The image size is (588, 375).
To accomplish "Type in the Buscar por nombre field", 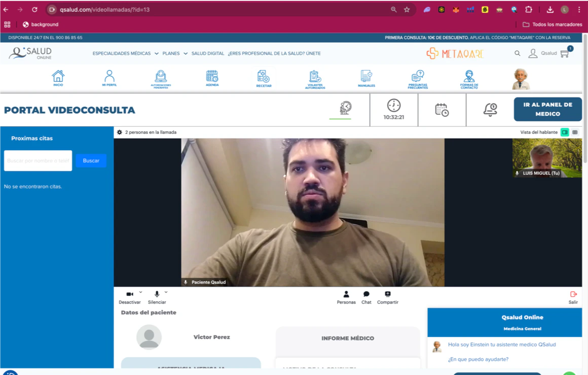I will (38, 160).
